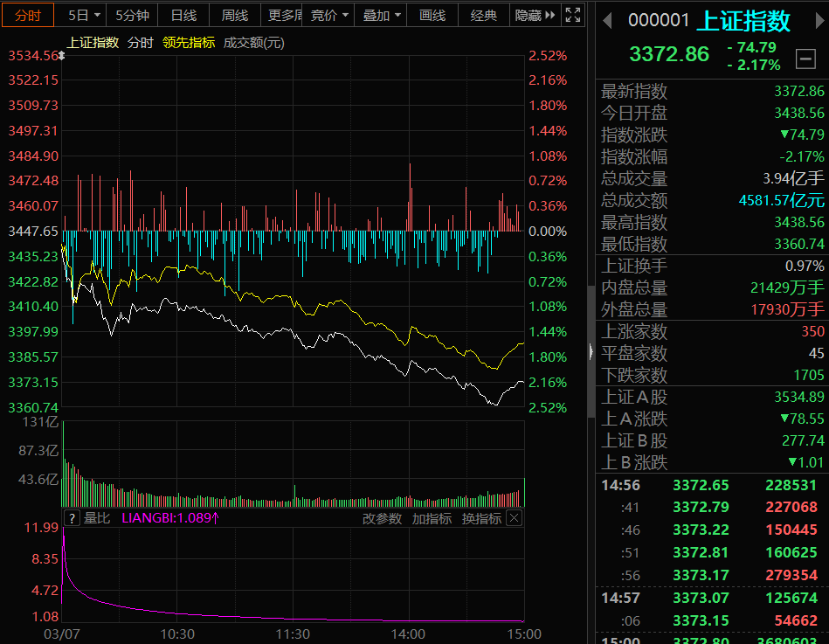Click the question mark help icon beside 量比
The height and width of the screenshot is (644, 829).
point(72,518)
